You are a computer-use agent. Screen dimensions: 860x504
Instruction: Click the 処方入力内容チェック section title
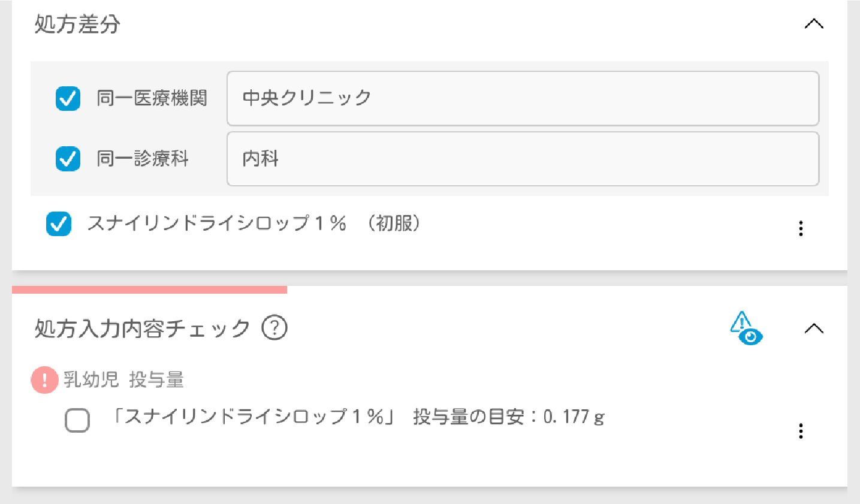(x=142, y=328)
